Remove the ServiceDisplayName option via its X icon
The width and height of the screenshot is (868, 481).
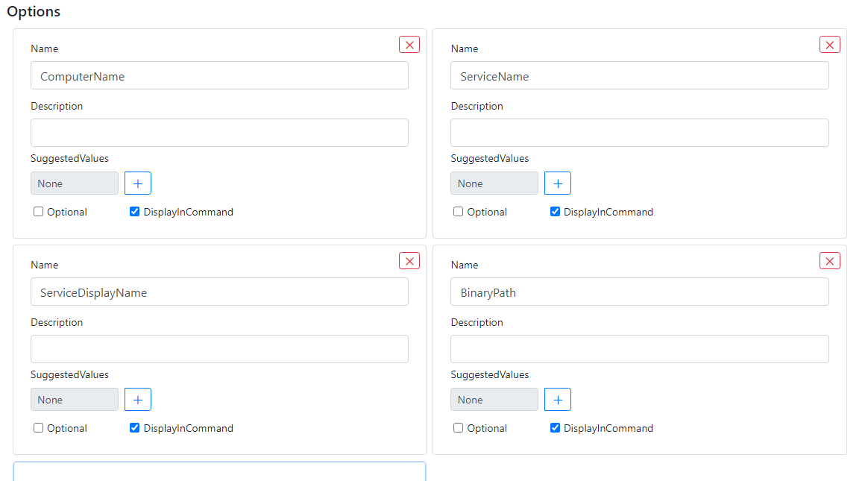409,261
